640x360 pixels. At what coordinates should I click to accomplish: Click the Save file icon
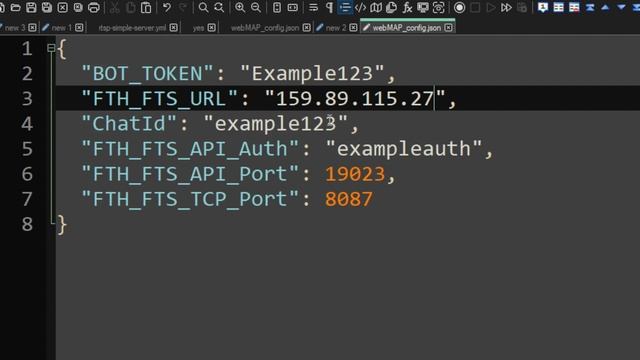pyautogui.click(x=31, y=7)
